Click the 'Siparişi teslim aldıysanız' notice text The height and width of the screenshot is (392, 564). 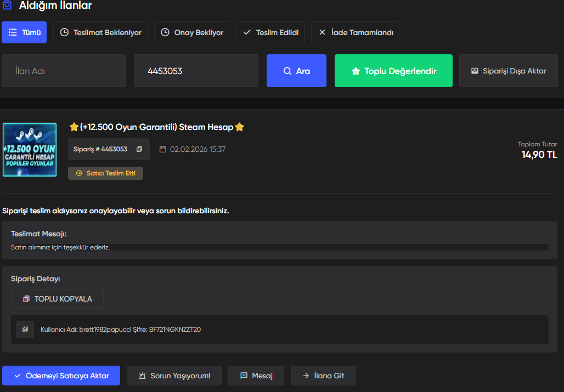(115, 211)
